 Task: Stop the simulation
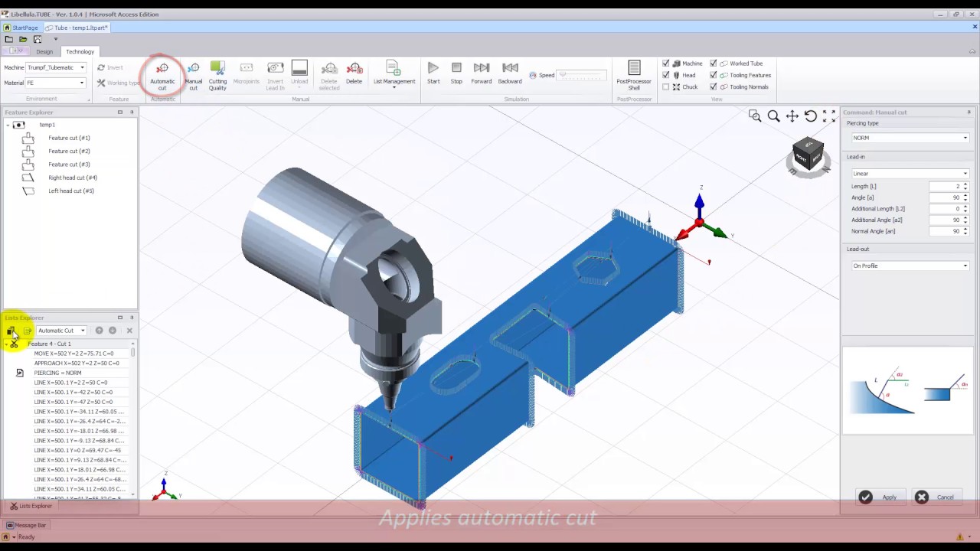[x=456, y=73]
